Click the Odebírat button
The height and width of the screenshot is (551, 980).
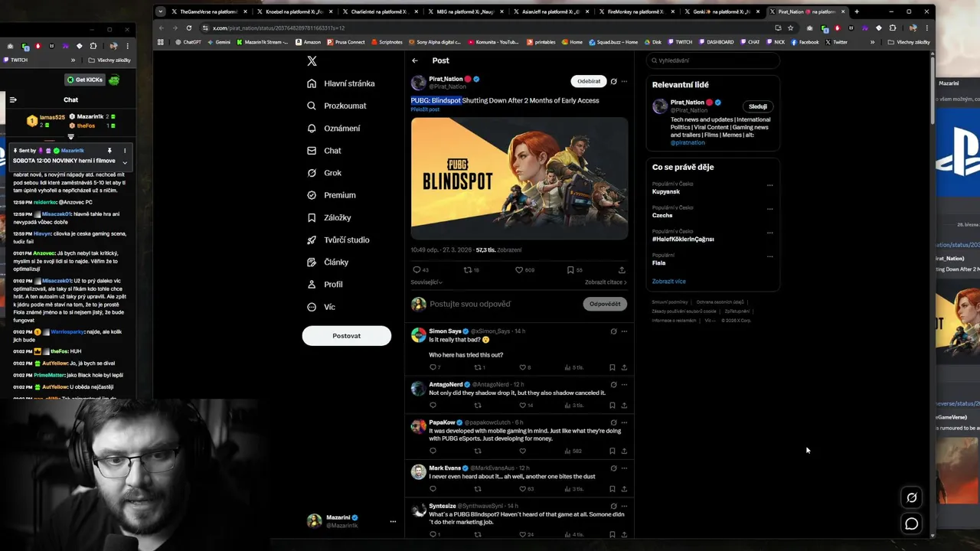pyautogui.click(x=589, y=81)
